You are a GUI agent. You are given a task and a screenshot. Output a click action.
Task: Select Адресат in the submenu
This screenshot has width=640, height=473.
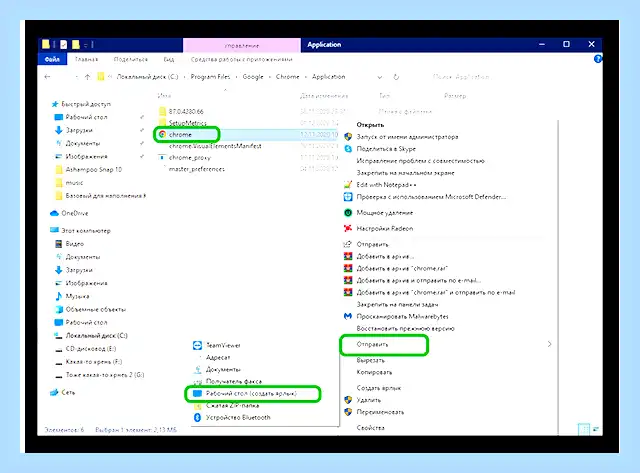pos(218,358)
